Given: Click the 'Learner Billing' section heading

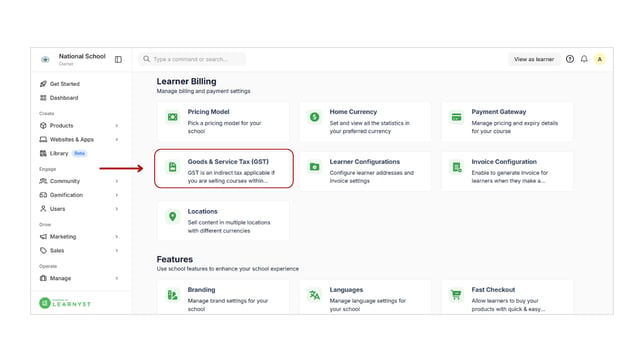Looking at the screenshot, I should point(186,81).
